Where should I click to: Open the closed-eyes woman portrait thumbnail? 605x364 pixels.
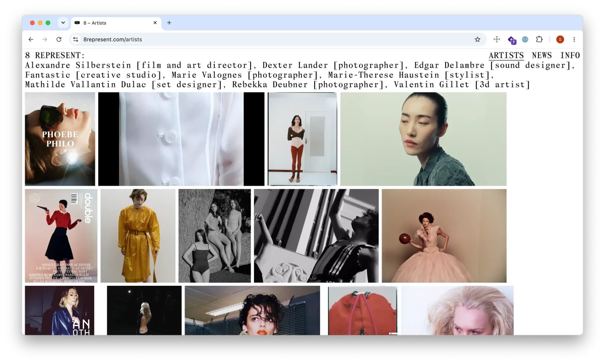(423, 139)
